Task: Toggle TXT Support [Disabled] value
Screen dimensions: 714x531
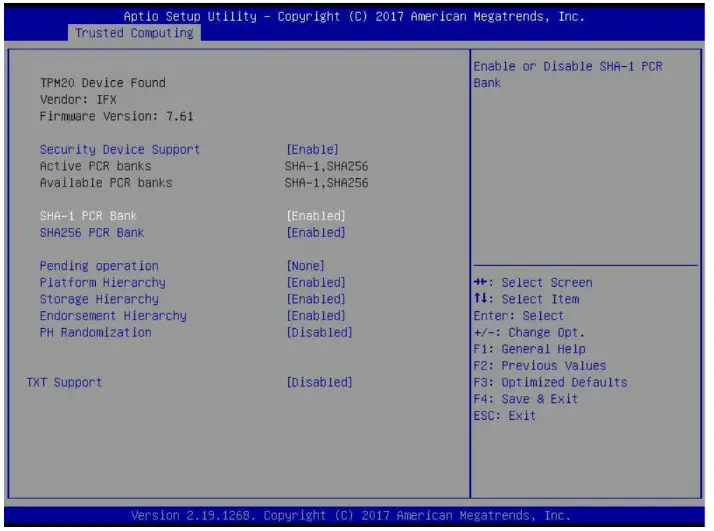Action: (x=320, y=383)
